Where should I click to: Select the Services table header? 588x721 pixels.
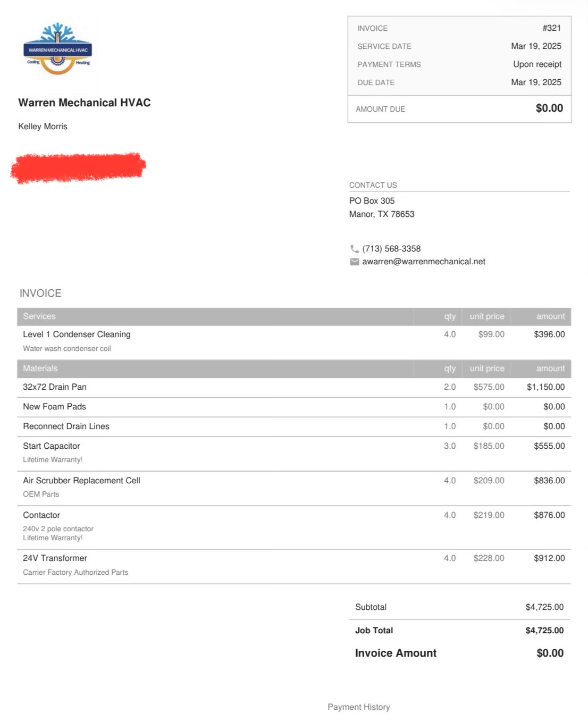click(39, 316)
